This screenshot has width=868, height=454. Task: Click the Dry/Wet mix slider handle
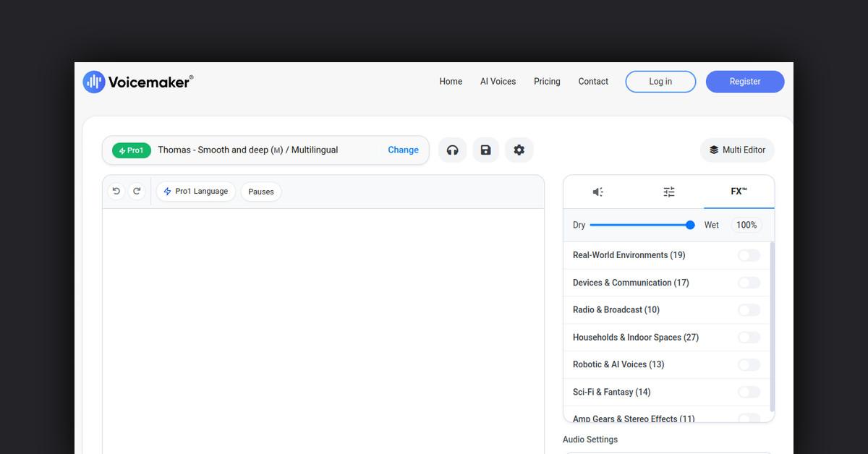click(x=690, y=226)
